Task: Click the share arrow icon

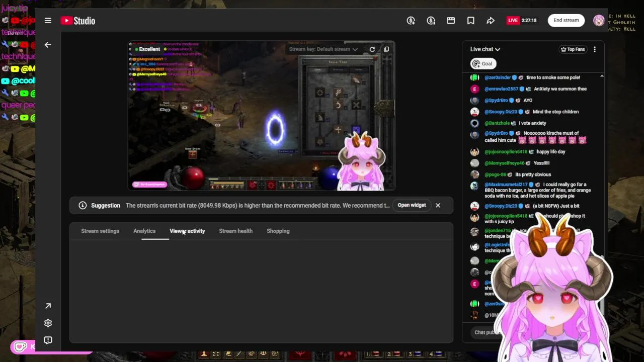Action: pos(491,21)
